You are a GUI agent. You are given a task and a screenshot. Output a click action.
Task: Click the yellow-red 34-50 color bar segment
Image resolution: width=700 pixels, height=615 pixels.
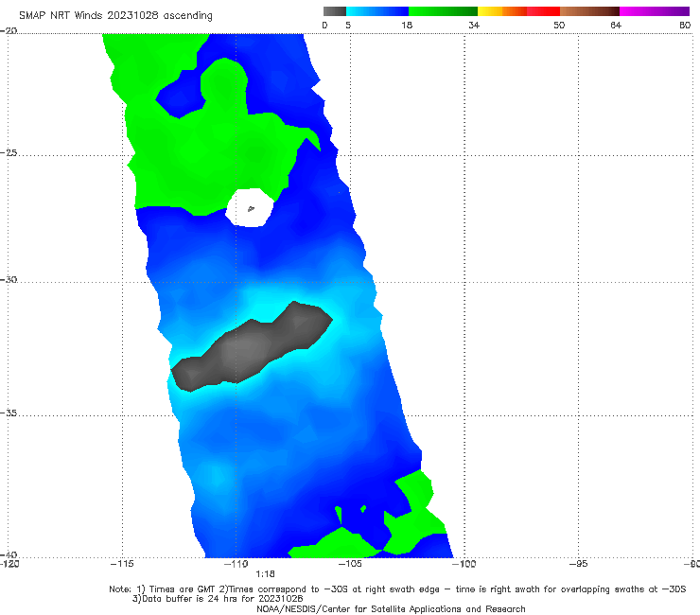518,11
